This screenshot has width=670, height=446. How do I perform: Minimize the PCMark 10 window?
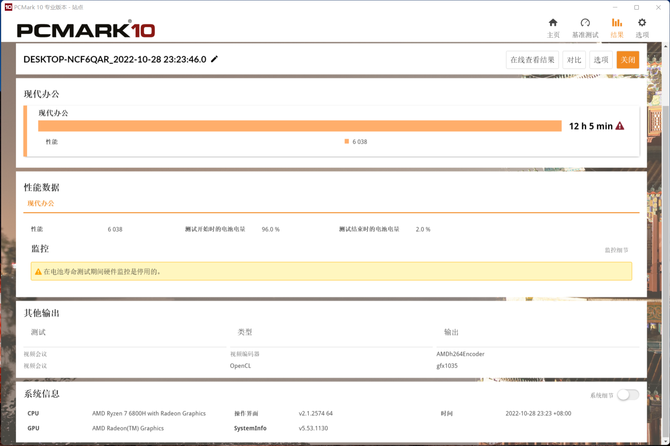(x=615, y=7)
